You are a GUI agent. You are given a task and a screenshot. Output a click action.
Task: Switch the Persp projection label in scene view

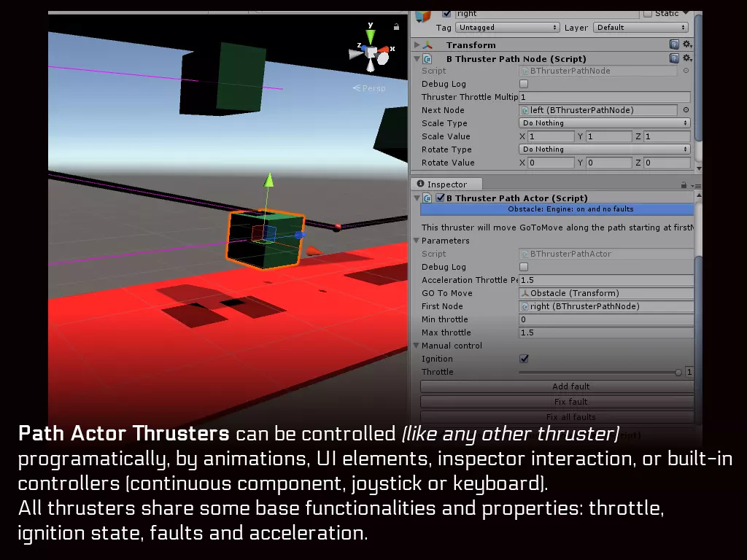pyautogui.click(x=369, y=88)
